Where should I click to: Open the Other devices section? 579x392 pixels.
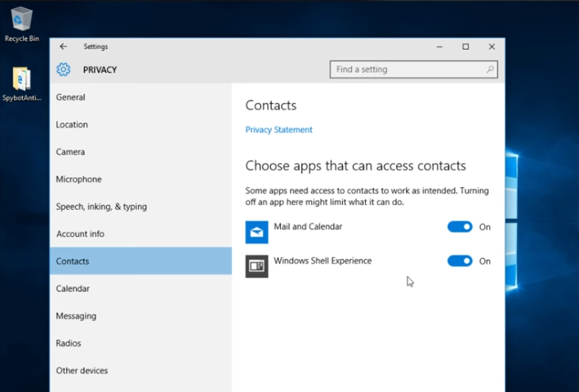(140, 370)
